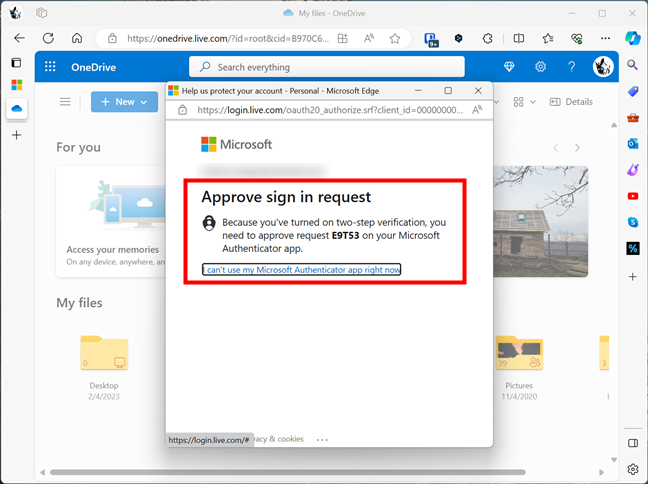Open the Pictures folder
Image resolution: width=648 pixels, height=484 pixels.
click(x=519, y=367)
